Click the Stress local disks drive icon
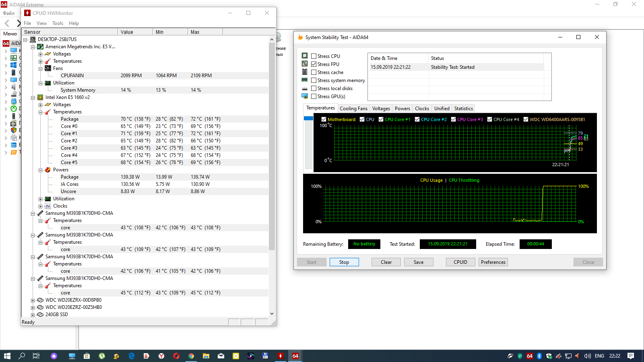This screenshot has width=644, height=362. pyautogui.click(x=305, y=88)
